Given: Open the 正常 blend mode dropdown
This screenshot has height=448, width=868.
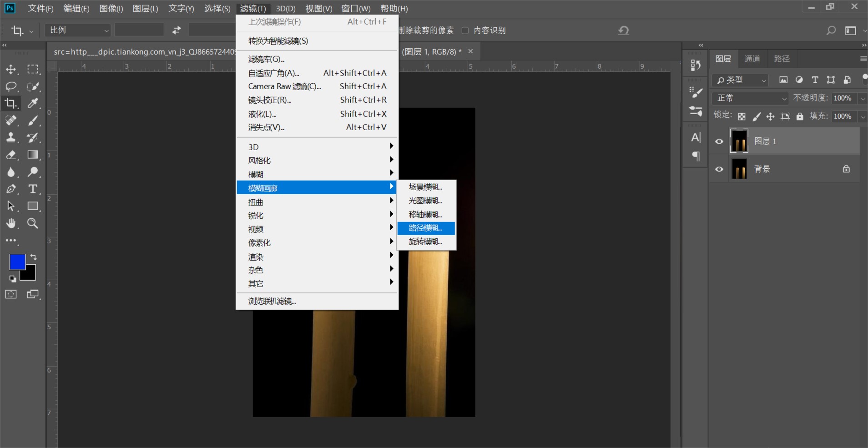Looking at the screenshot, I should click(751, 98).
